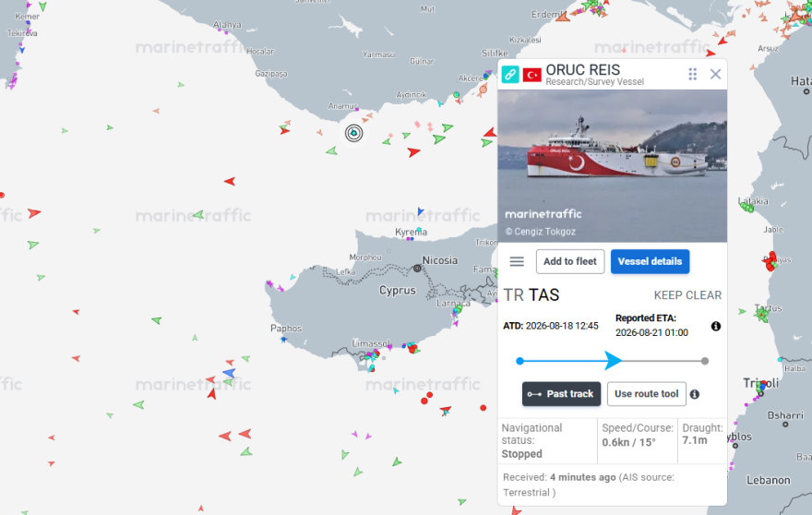812x515 pixels.
Task: Close the ORUC REIS vessel popup
Action: (x=715, y=74)
